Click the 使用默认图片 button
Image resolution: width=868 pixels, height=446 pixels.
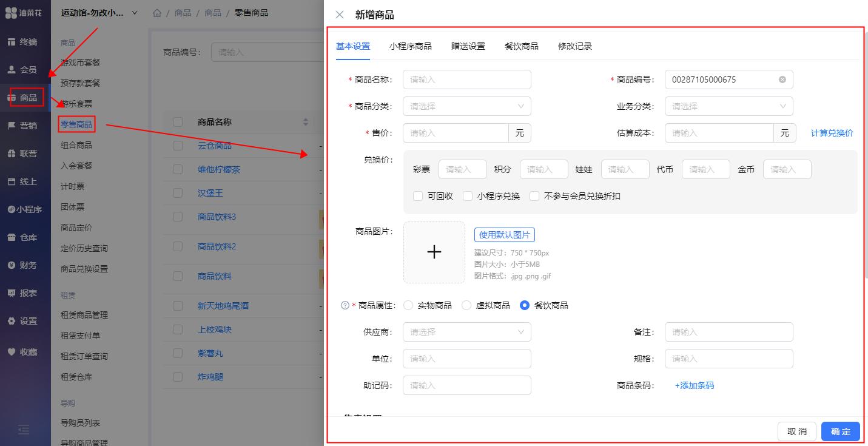coord(505,235)
